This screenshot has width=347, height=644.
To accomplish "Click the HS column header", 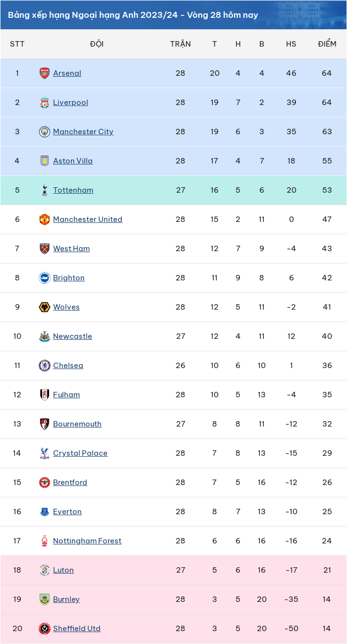I will click(291, 44).
